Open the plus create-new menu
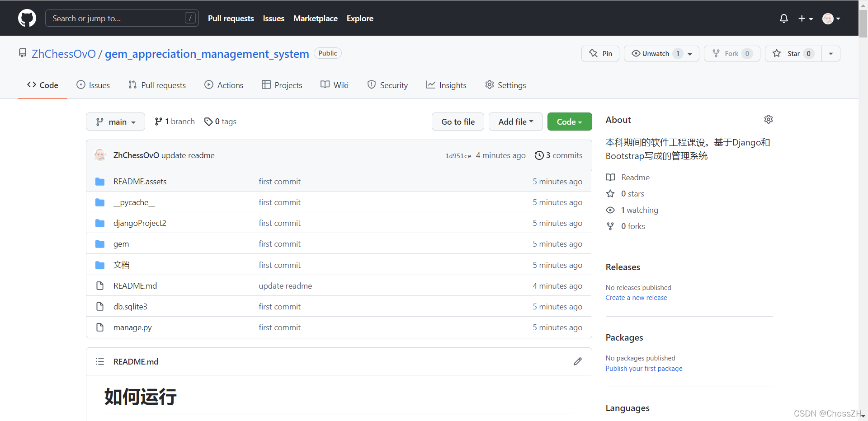 (x=806, y=19)
